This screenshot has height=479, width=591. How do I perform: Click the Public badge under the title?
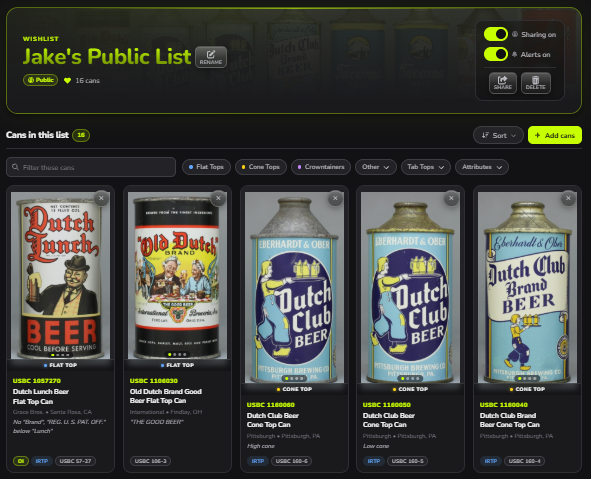coord(41,80)
